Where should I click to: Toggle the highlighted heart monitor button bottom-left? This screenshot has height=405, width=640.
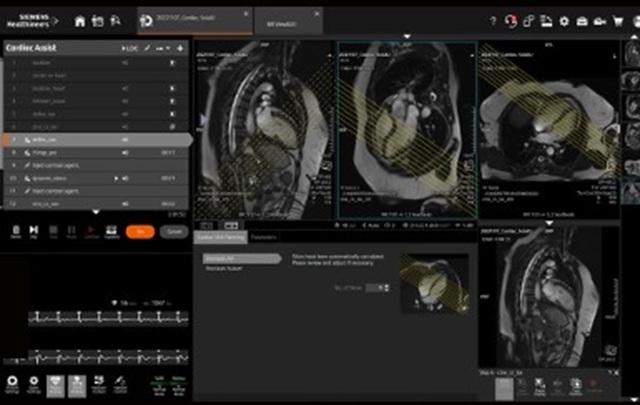56,386
